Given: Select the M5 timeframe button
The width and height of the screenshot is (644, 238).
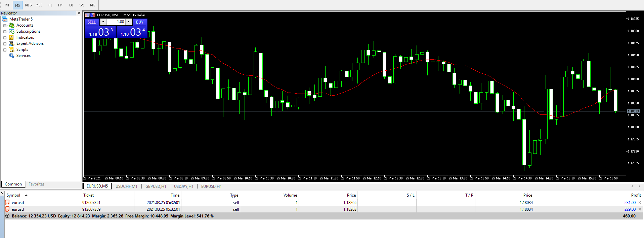Looking at the screenshot, I should coord(17,5).
